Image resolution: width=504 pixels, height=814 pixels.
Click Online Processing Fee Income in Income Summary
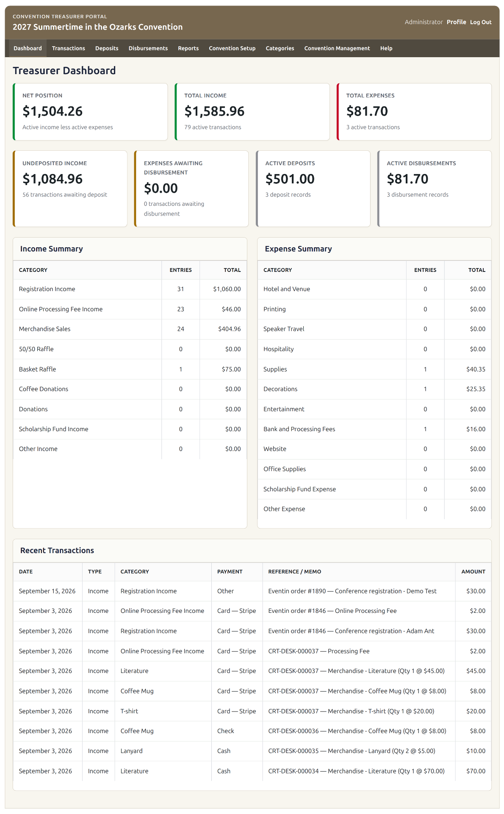click(x=61, y=309)
